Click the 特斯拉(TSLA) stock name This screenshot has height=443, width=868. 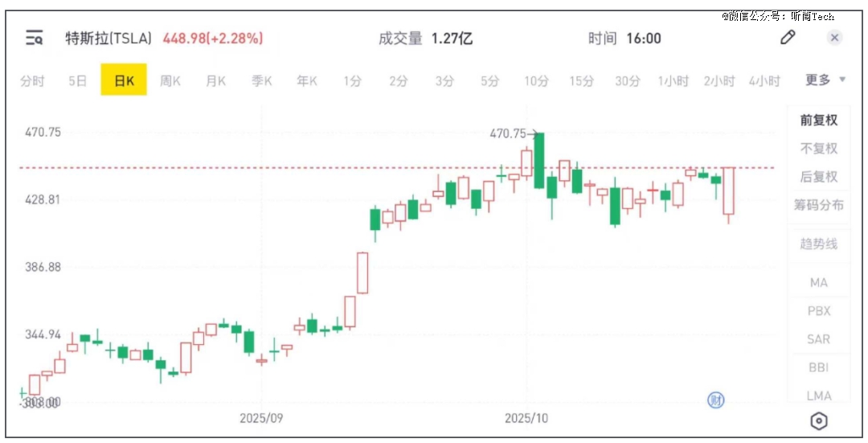pos(108,38)
